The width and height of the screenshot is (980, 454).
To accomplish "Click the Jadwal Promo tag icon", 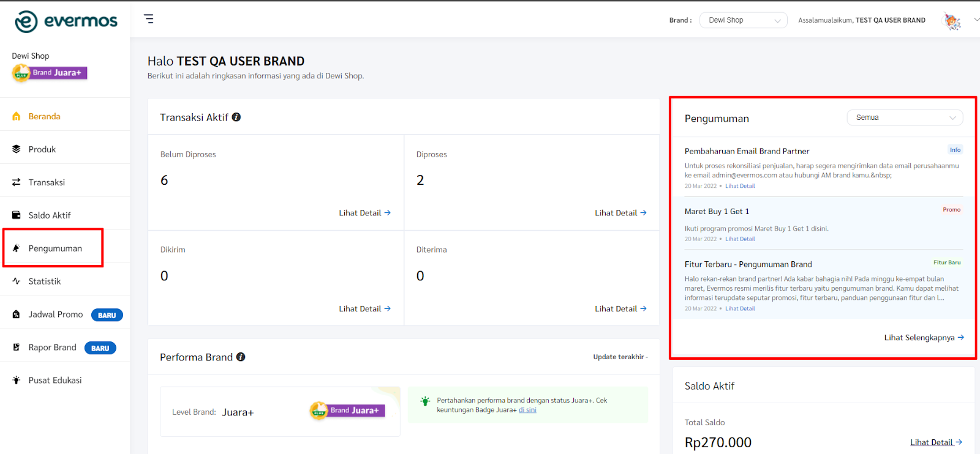I will [x=17, y=314].
